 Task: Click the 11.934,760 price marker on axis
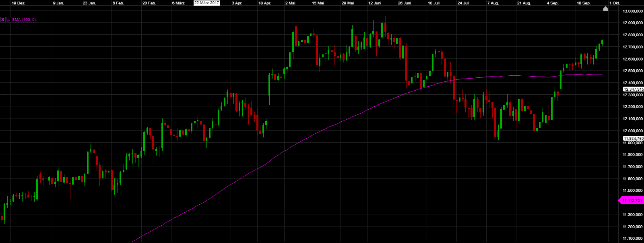coord(633,139)
